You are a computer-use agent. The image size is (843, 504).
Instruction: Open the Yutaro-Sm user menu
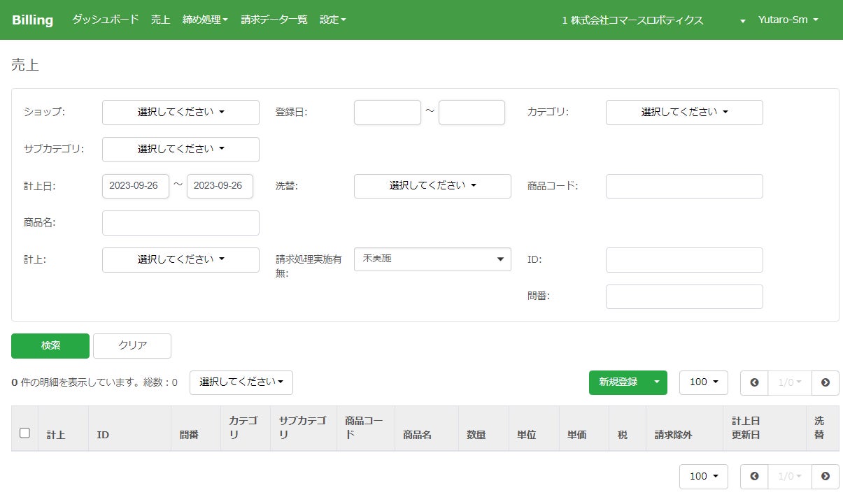point(788,20)
